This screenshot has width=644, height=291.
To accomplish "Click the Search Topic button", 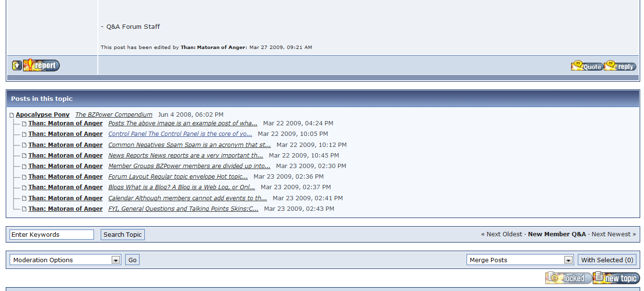I will [123, 234].
